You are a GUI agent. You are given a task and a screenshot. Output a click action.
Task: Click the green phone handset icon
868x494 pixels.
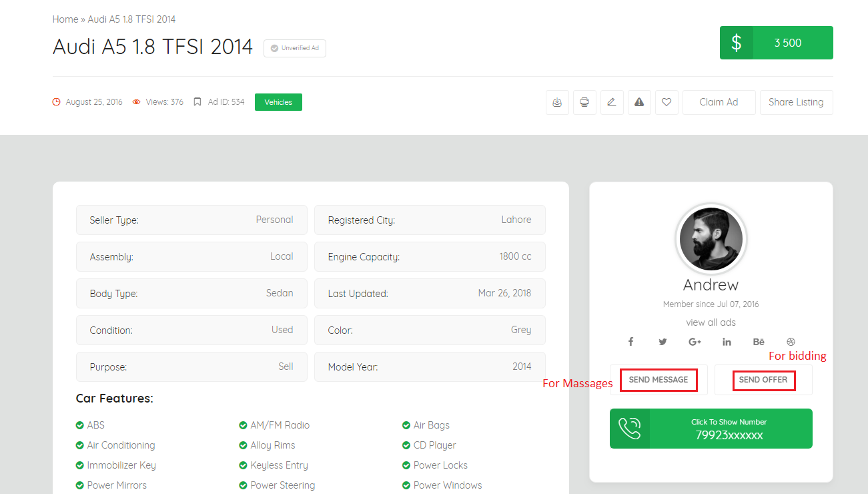630,429
